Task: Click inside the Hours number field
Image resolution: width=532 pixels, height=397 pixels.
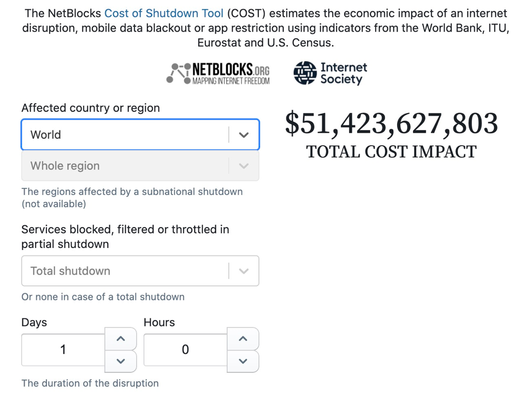Action: (185, 350)
